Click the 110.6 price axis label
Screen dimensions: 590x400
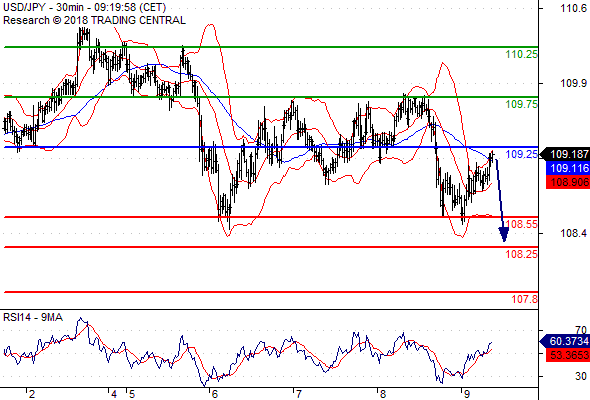pos(573,8)
